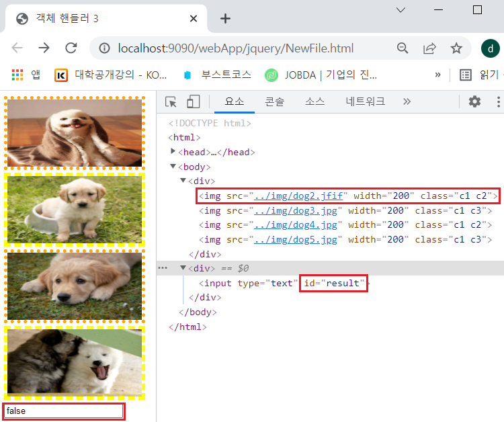Toggle the device toolbar icon in DevTools
Viewport: 504px width, 422px height.
click(193, 101)
